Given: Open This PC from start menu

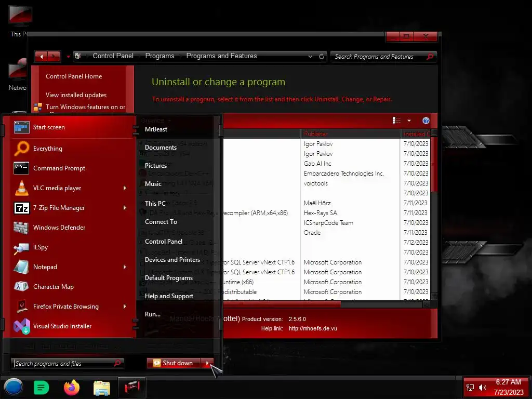Looking at the screenshot, I should pos(155,204).
